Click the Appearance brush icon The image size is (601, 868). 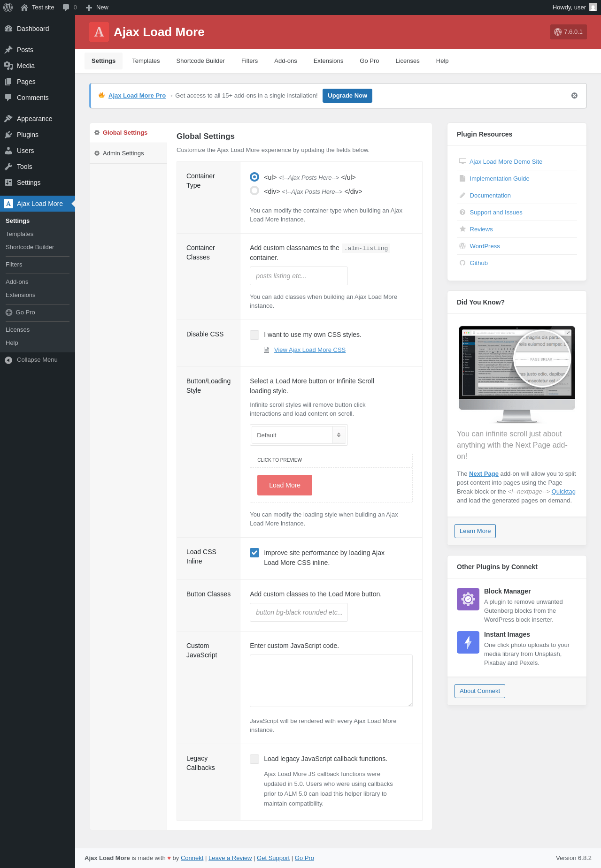click(x=8, y=119)
